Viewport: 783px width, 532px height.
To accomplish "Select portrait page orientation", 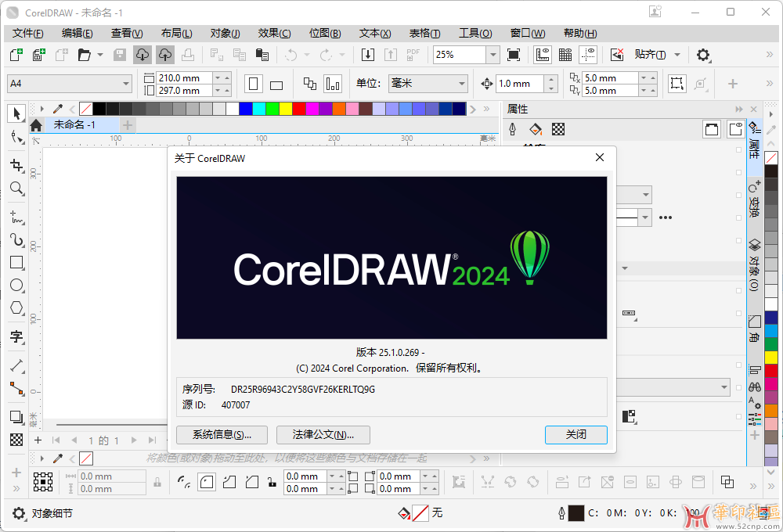I will (x=254, y=84).
